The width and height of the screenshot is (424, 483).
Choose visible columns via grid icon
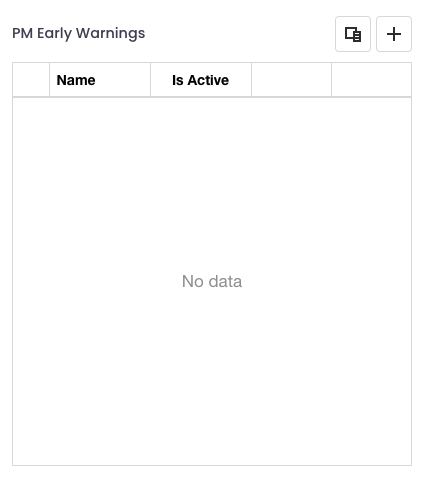click(x=353, y=34)
